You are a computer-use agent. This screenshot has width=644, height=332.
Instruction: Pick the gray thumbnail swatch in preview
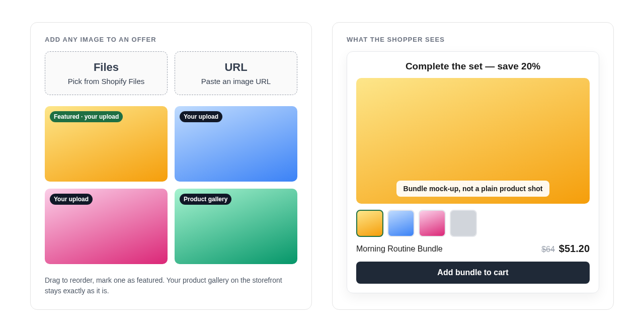(463, 223)
